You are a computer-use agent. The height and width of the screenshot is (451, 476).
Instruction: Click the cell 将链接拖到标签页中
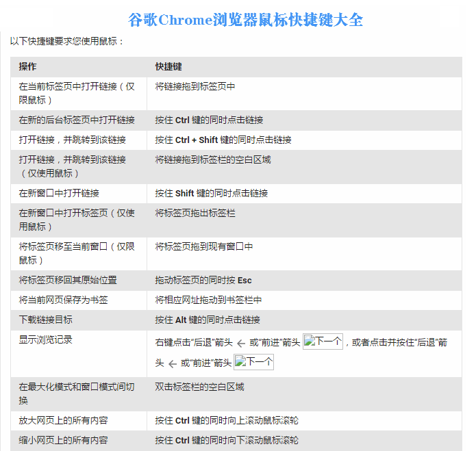[305, 93]
